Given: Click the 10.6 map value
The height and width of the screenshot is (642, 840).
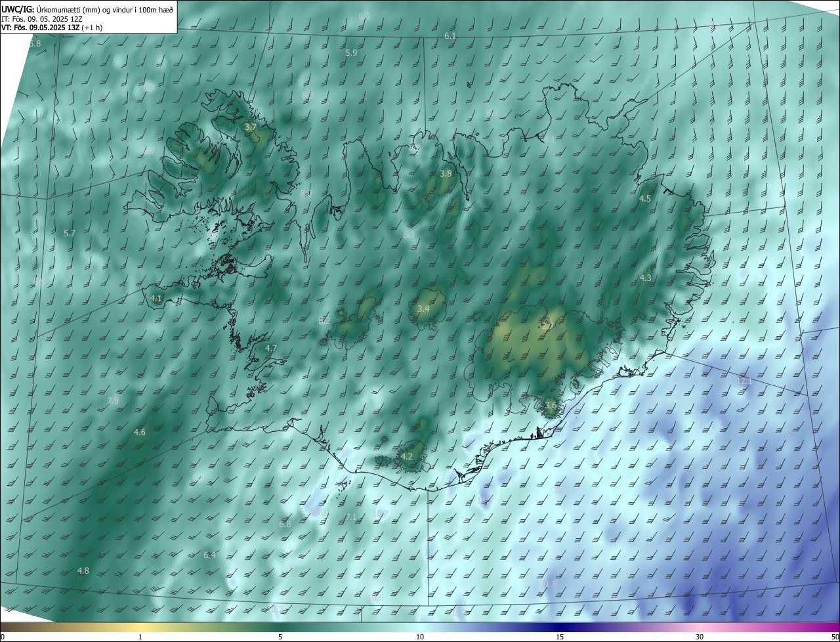Looking at the screenshot, I should tap(375, 598).
